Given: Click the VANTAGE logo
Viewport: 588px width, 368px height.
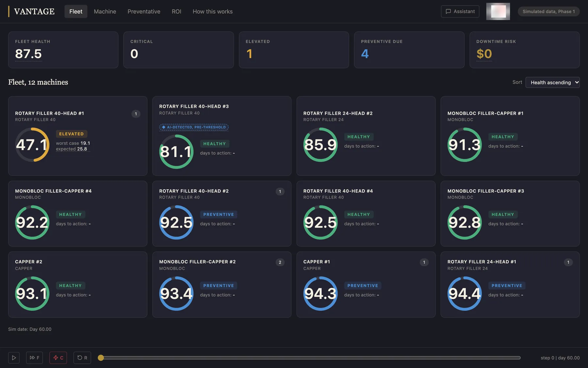Looking at the screenshot, I should click(x=32, y=11).
